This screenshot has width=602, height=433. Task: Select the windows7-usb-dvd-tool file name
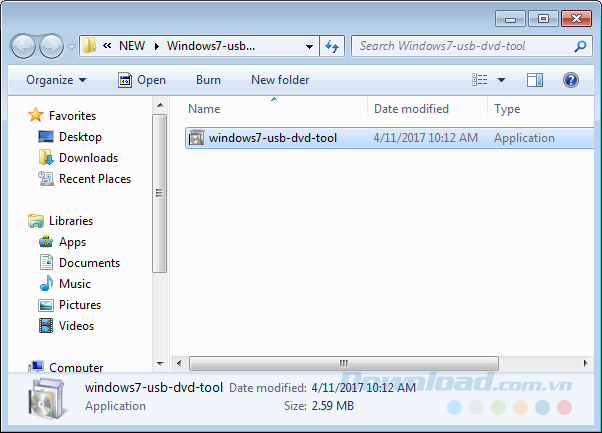point(273,138)
